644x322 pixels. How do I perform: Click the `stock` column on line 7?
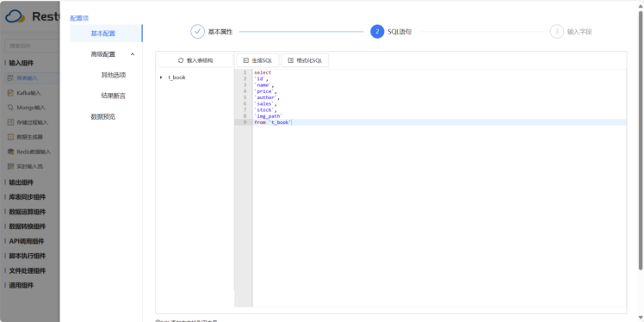(x=264, y=109)
